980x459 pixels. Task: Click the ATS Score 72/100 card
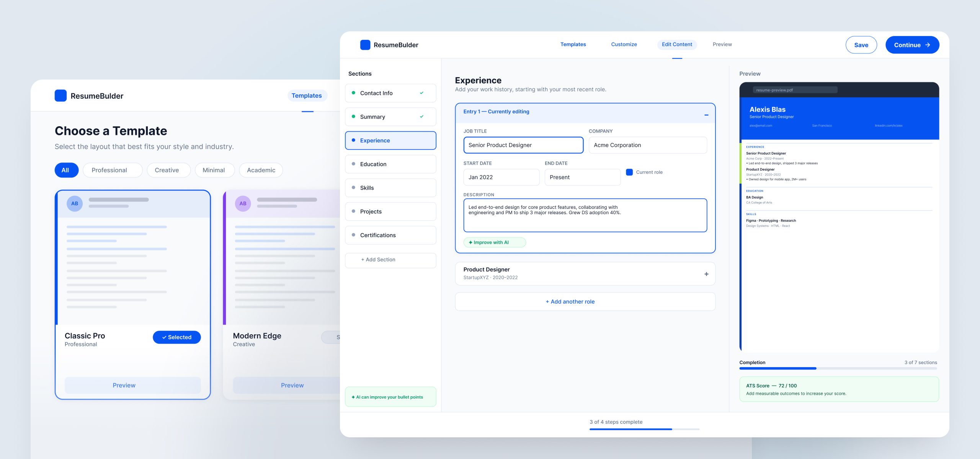pos(839,389)
